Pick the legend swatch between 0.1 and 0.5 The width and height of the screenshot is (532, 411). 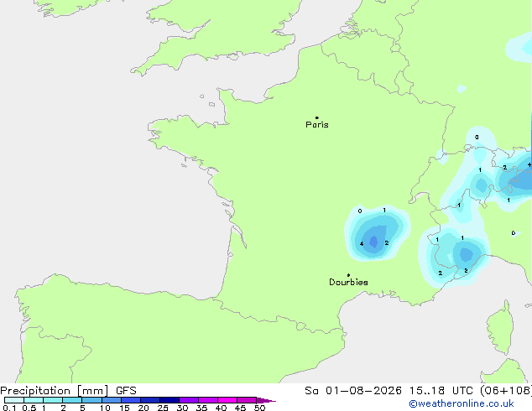click(14, 400)
